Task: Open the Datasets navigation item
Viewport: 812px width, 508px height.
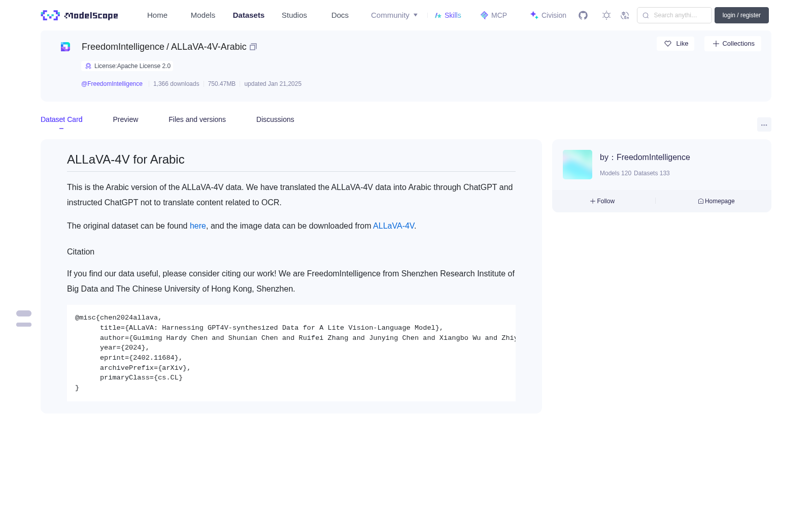Action: coord(249,15)
